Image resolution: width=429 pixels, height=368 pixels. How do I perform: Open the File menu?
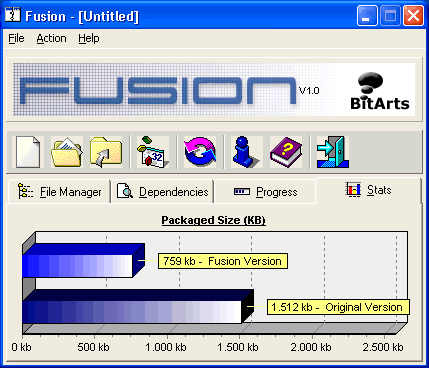pyautogui.click(x=16, y=38)
